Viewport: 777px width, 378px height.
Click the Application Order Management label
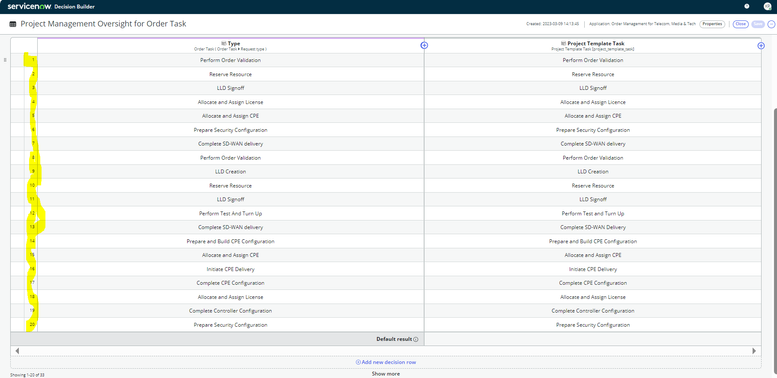[x=642, y=24]
